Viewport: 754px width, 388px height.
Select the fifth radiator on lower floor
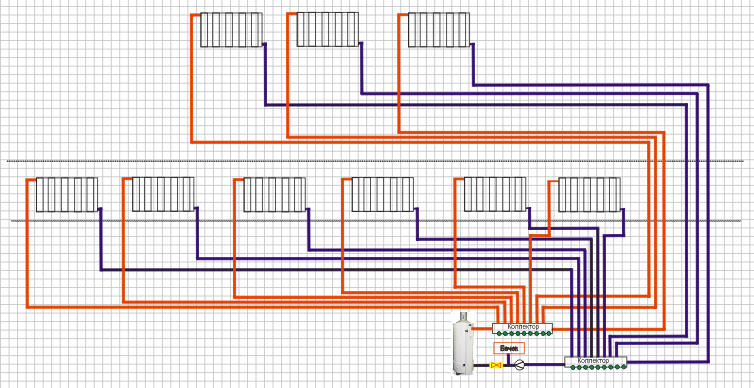click(495, 195)
